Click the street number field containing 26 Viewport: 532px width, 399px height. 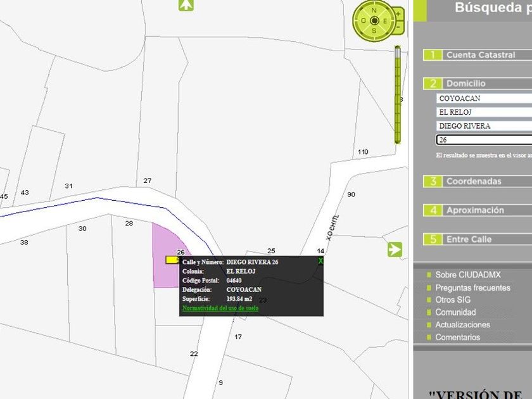click(484, 140)
